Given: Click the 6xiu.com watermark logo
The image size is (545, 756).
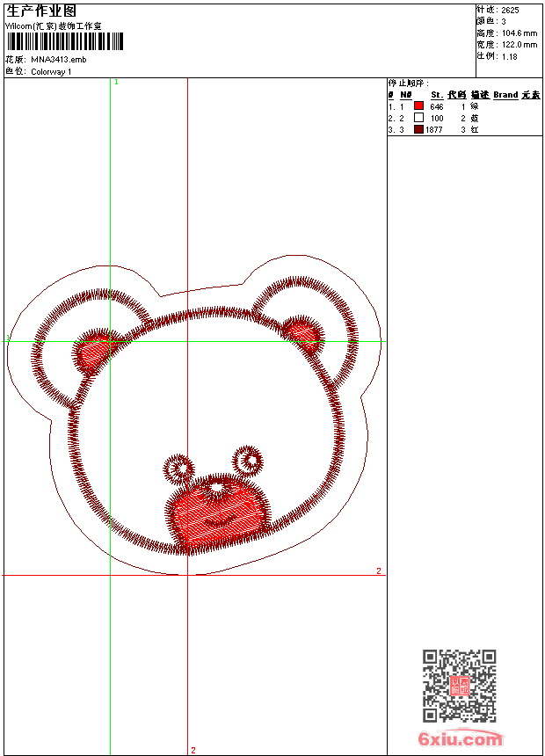Looking at the screenshot, I should point(461,739).
